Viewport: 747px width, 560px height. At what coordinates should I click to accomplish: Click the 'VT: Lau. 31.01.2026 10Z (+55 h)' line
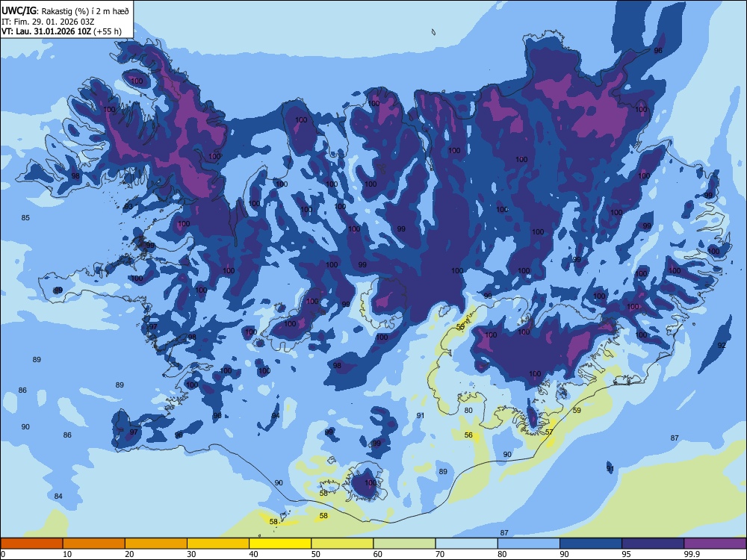point(61,31)
